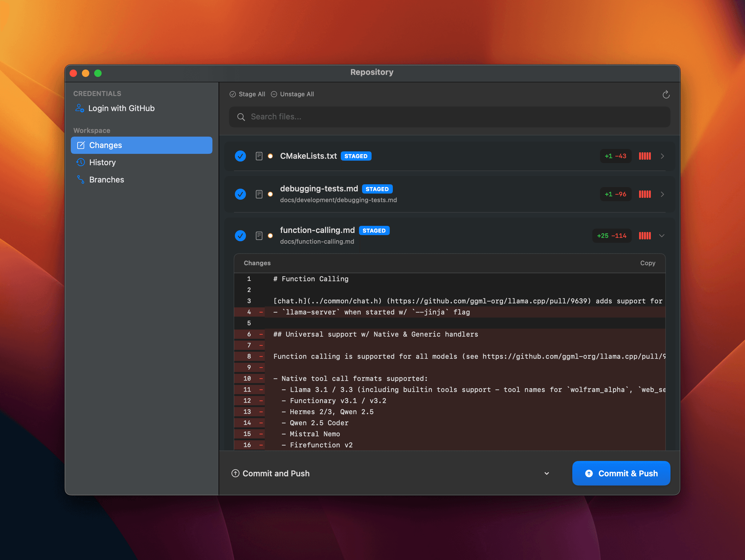The height and width of the screenshot is (560, 745).
Task: Click path docs/development/debugging-tests.md
Action: click(339, 200)
